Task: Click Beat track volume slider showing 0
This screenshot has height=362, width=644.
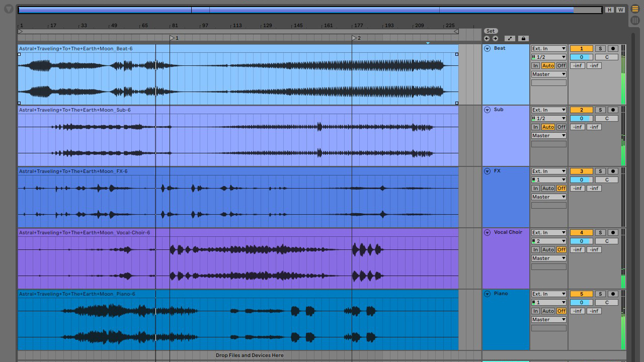Action: pos(582,57)
